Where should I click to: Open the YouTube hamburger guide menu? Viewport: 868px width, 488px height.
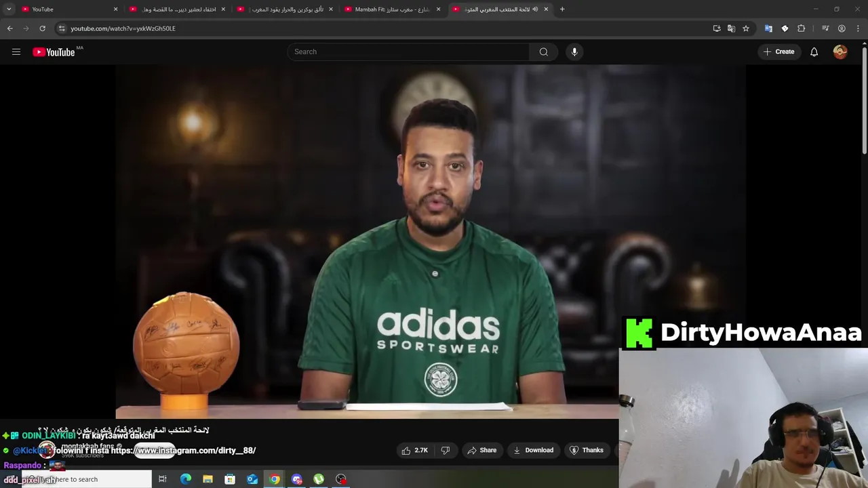coord(16,52)
